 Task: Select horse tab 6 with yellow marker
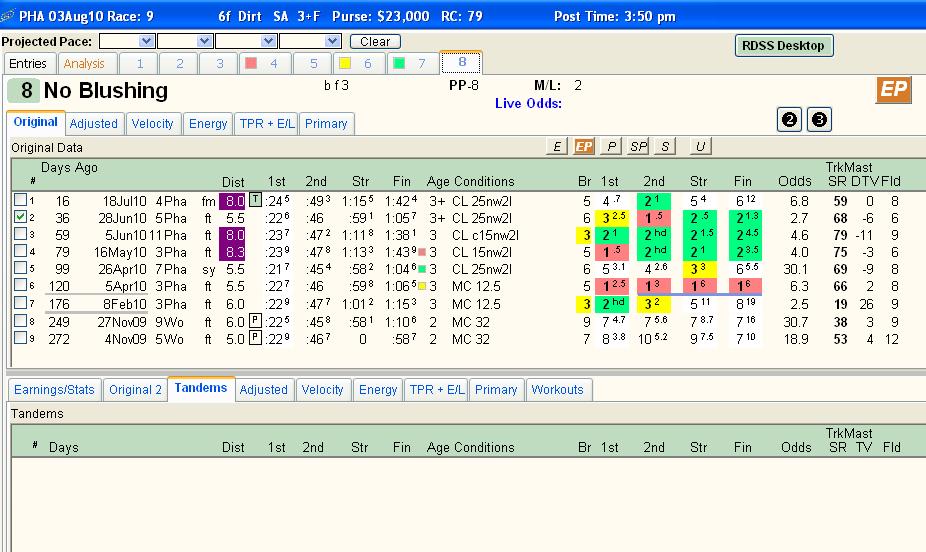[358, 64]
